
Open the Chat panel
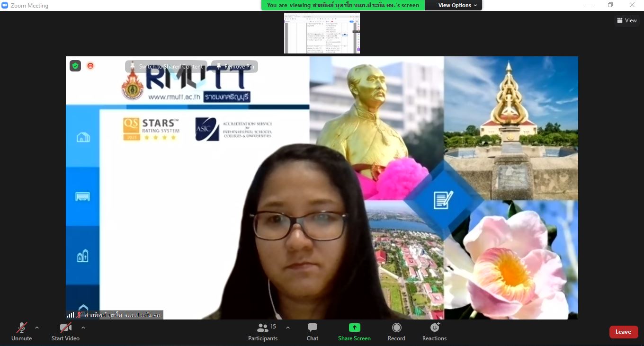coord(313,331)
